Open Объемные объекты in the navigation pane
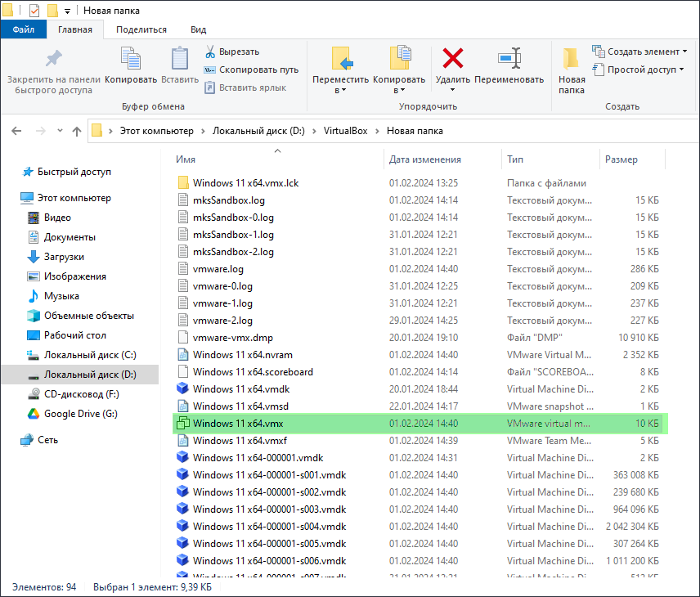700x597 pixels. pyautogui.click(x=89, y=316)
